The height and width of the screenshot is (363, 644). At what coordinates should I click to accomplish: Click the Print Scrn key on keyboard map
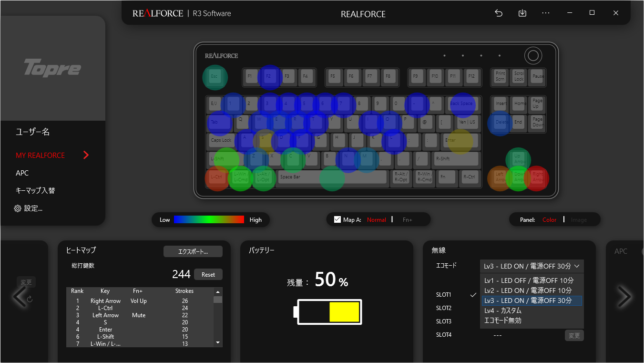[x=501, y=76]
